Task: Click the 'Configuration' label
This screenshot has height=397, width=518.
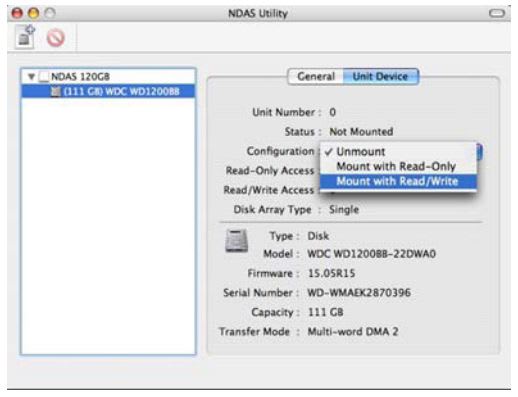Action: pos(280,151)
